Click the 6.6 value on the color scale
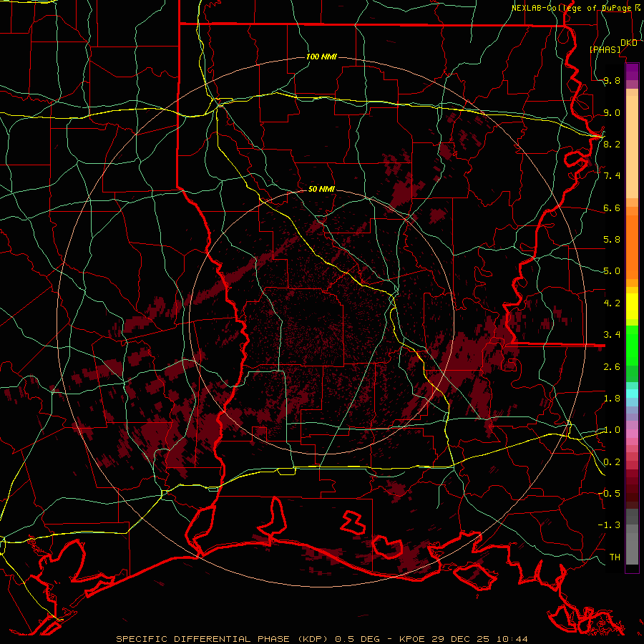 pos(612,208)
